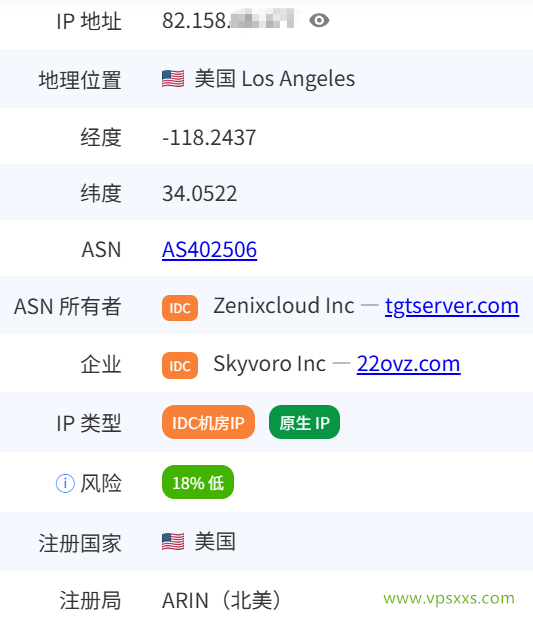Click the ARIN（北美）registry text
533x617 pixels.
pos(221,600)
